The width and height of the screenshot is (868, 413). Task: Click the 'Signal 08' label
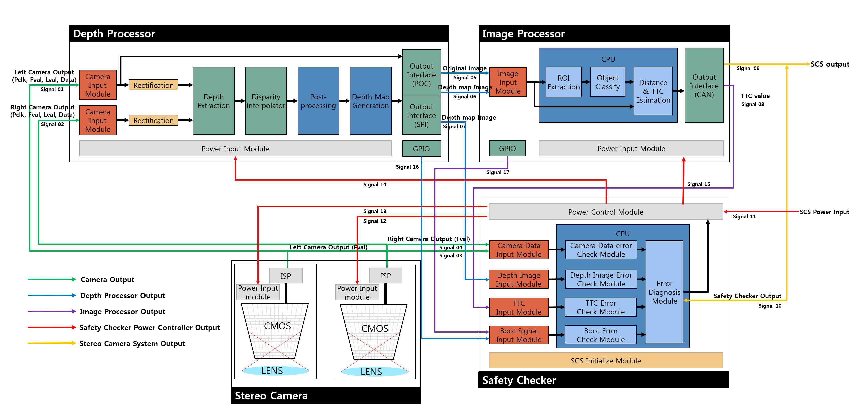(753, 104)
